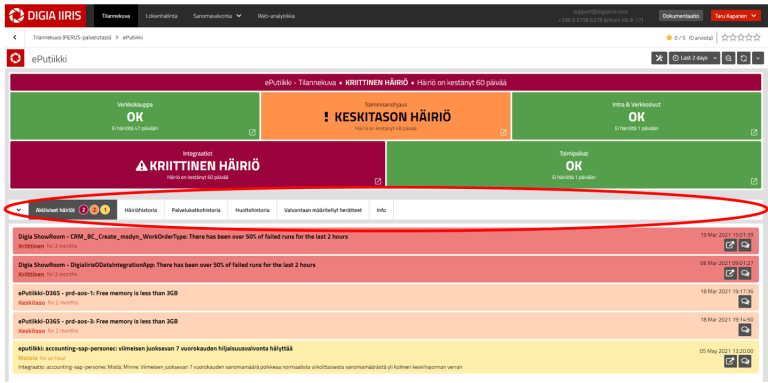Open Valvontaan määritellyt herätteet tab

tap(323, 210)
